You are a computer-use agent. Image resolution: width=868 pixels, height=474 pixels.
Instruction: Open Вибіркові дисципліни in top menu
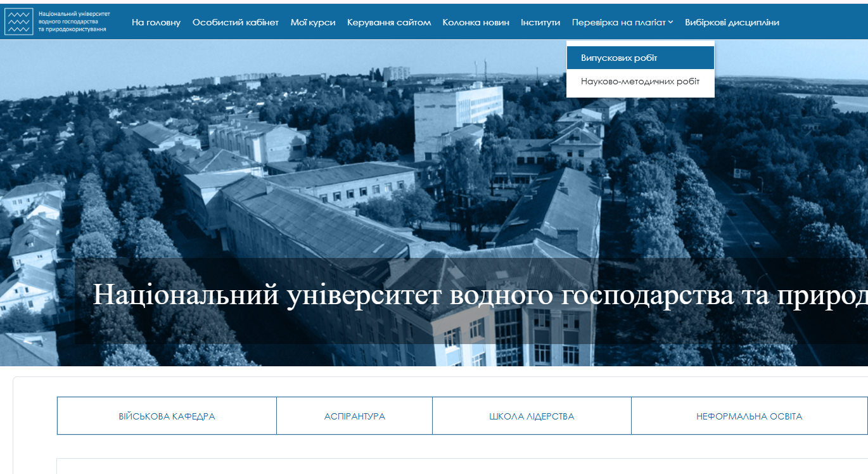[x=732, y=22]
